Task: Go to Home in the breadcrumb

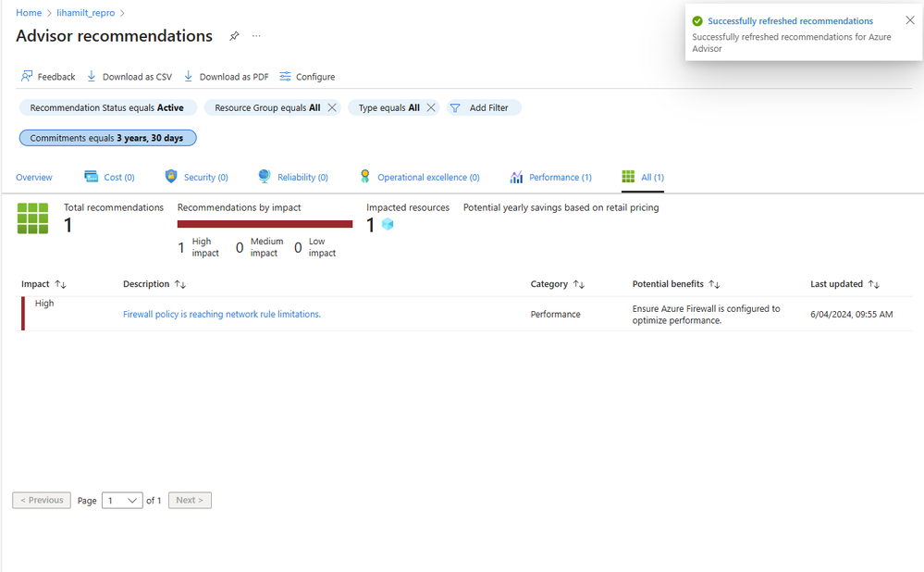Action: [x=29, y=12]
